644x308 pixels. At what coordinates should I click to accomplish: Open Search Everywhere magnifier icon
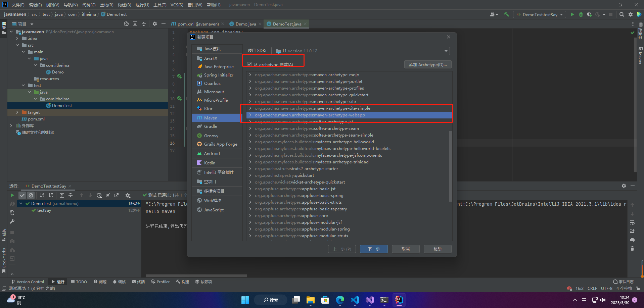point(622,14)
